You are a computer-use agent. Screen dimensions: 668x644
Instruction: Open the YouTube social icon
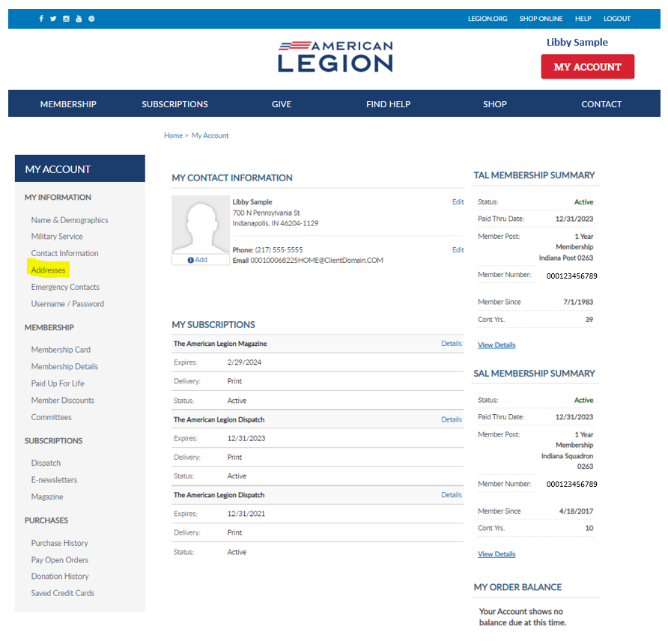coord(79,18)
